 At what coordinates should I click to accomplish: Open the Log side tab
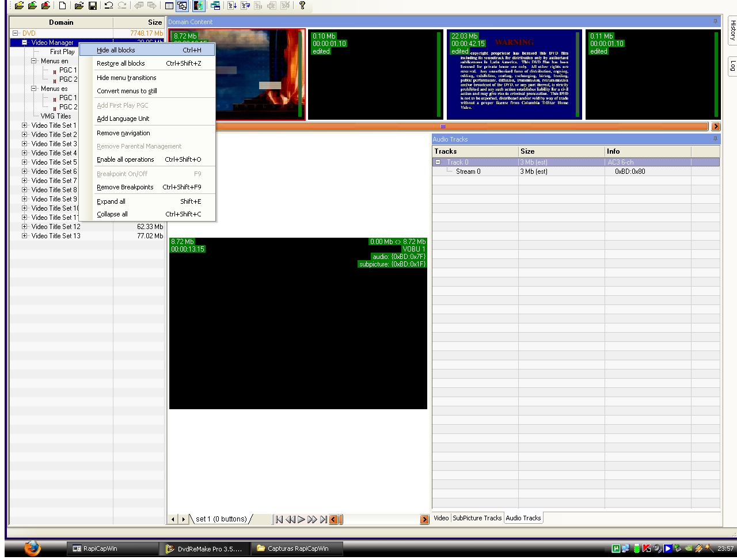pos(732,66)
